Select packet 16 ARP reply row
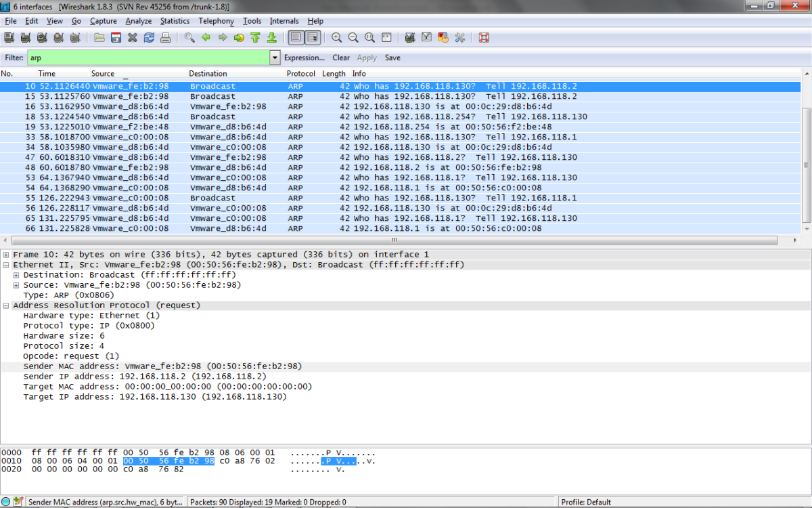 (x=401, y=106)
